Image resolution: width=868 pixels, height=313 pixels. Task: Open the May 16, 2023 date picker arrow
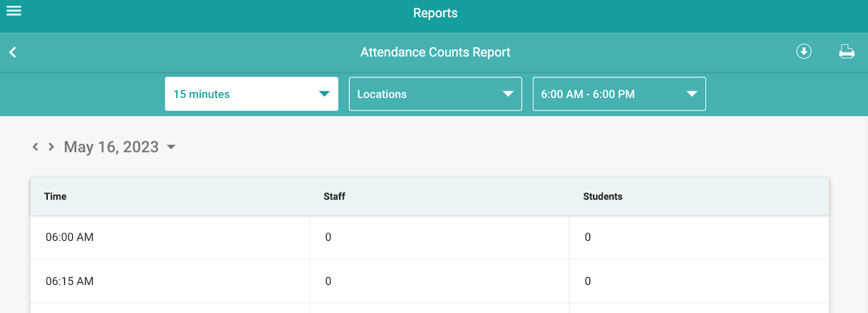(171, 147)
